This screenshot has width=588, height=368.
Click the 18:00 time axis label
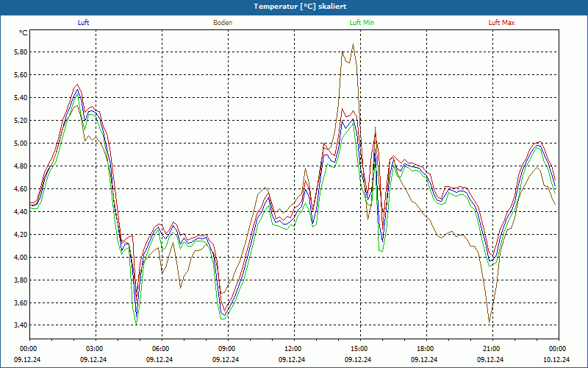426,349
